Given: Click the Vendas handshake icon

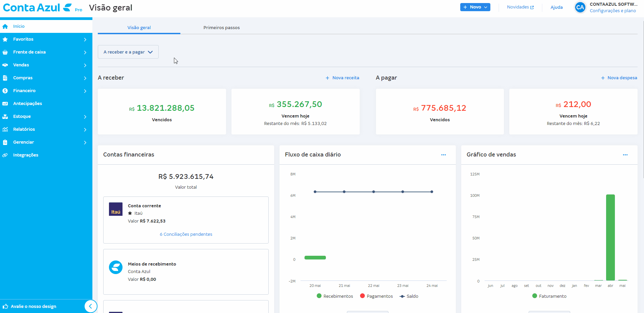Looking at the screenshot, I should pos(5,65).
